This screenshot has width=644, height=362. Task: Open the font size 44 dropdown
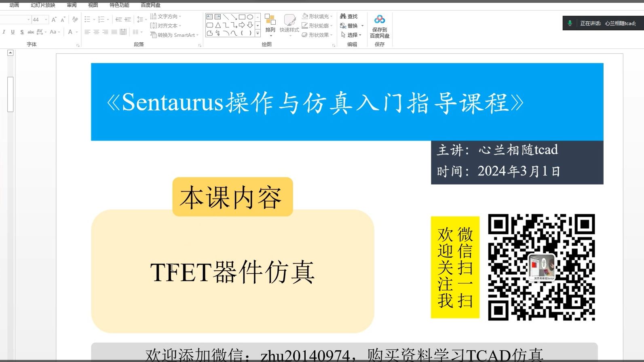tap(46, 19)
